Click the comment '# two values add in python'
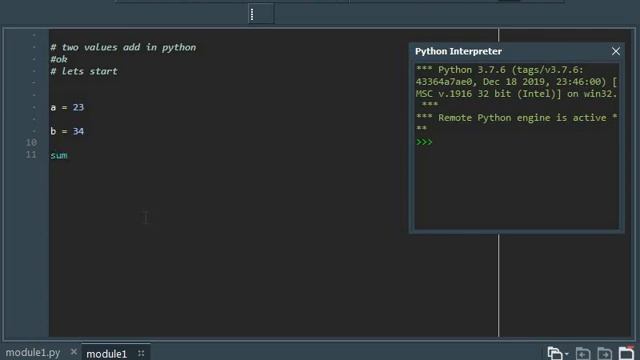The width and height of the screenshot is (640, 360). (123, 47)
